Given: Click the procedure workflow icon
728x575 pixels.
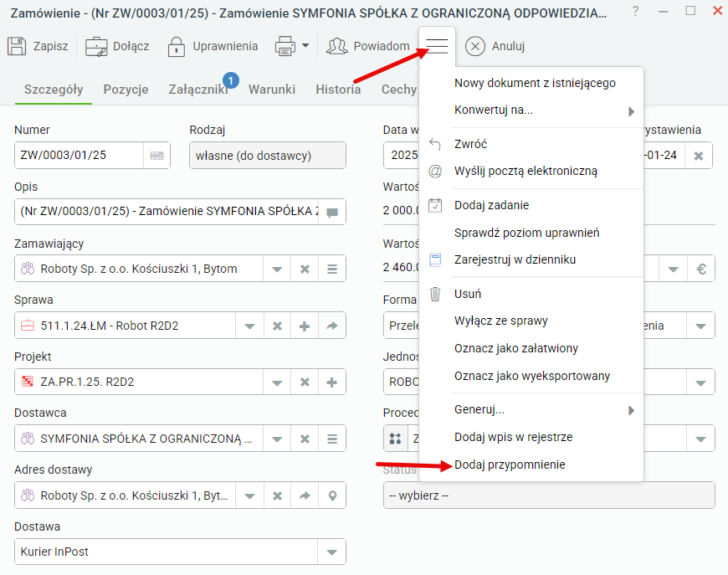Looking at the screenshot, I should click(x=395, y=439).
